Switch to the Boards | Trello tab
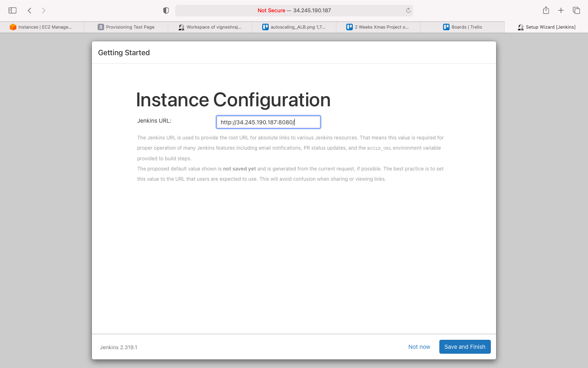The height and width of the screenshot is (368, 588). pyautogui.click(x=463, y=27)
